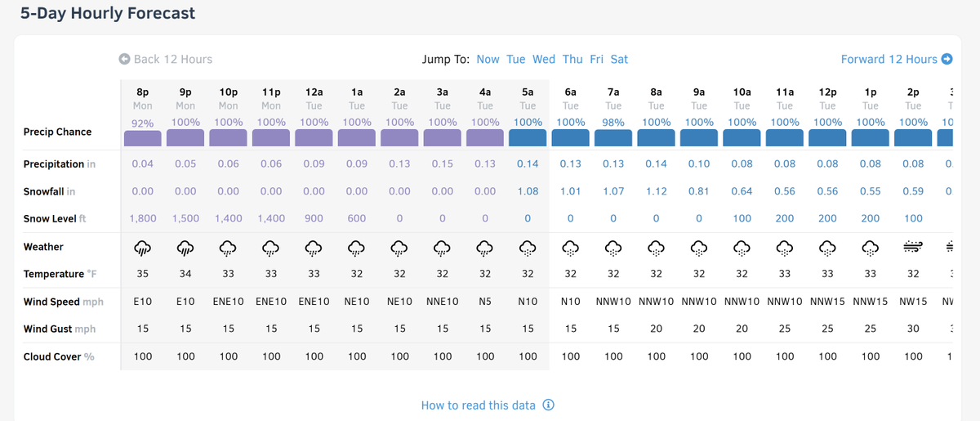Click the 8p Monday rain weather icon

[x=143, y=247]
